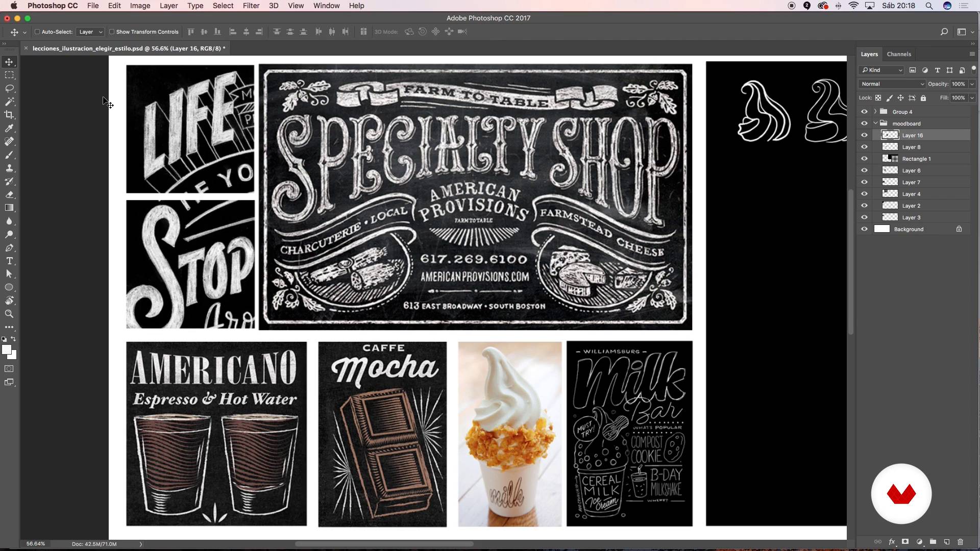Enable Show Transform Controls checkbox
This screenshot has height=551, width=980.
(x=112, y=32)
